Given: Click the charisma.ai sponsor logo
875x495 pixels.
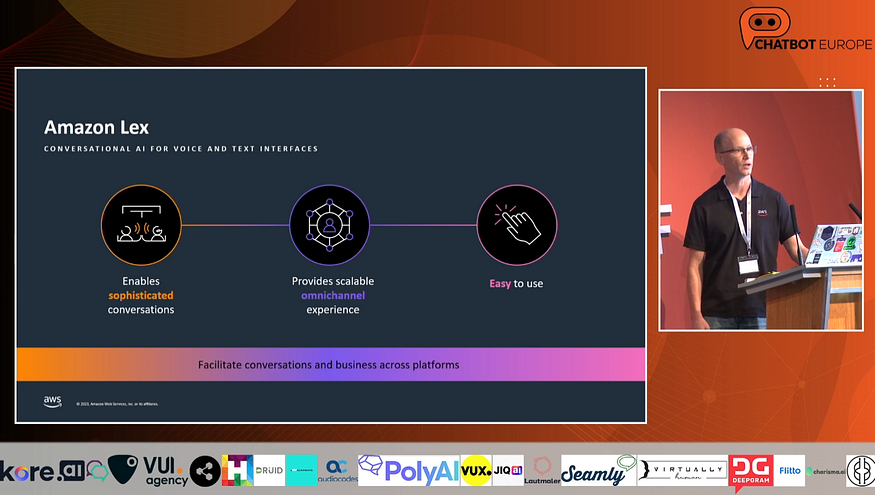Looking at the screenshot, I should [825, 472].
